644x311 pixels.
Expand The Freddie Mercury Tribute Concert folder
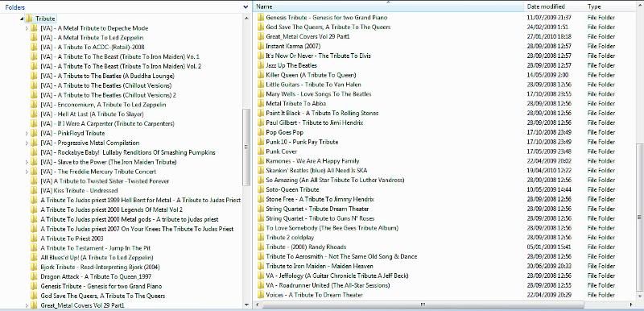27,172
